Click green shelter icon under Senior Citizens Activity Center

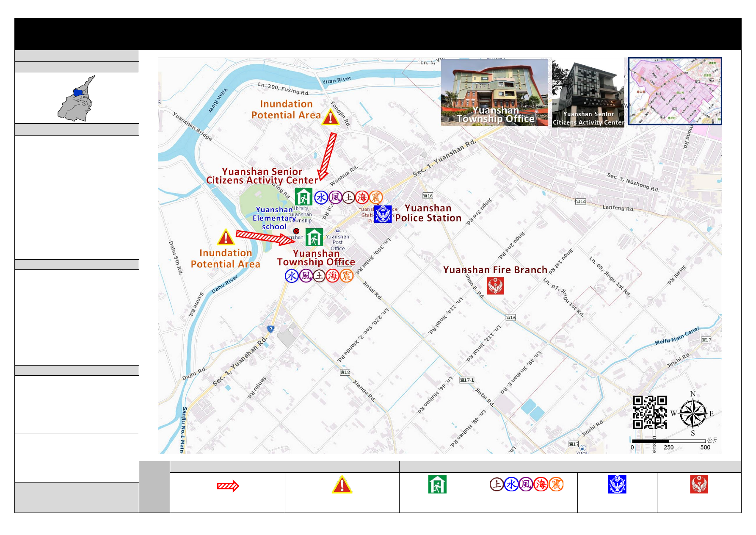pyautogui.click(x=304, y=197)
